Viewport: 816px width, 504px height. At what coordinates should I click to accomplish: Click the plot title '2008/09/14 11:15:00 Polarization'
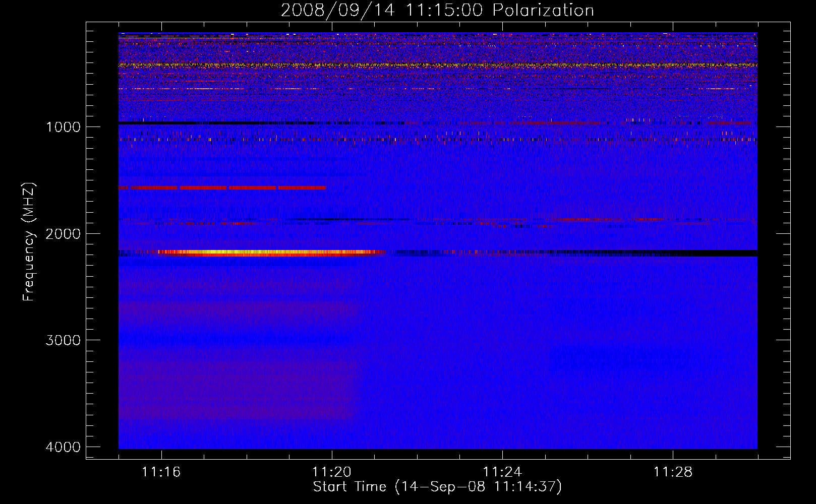(x=437, y=10)
